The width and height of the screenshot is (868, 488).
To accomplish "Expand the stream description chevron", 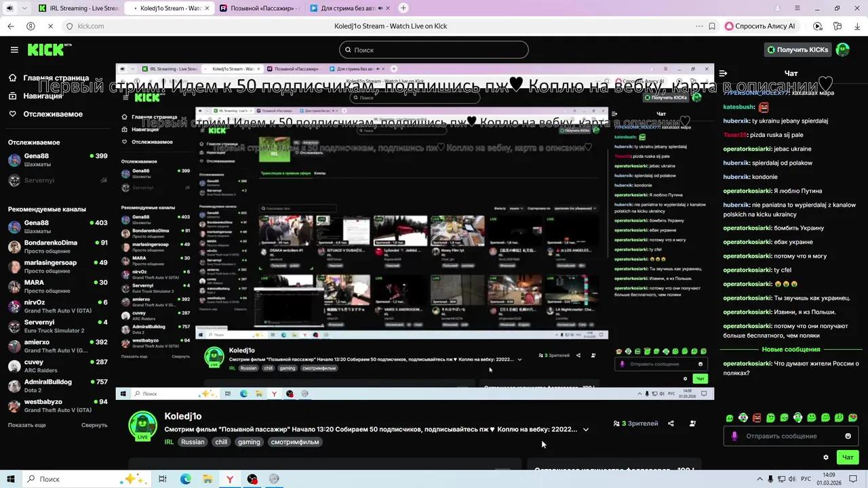I will click(586, 429).
